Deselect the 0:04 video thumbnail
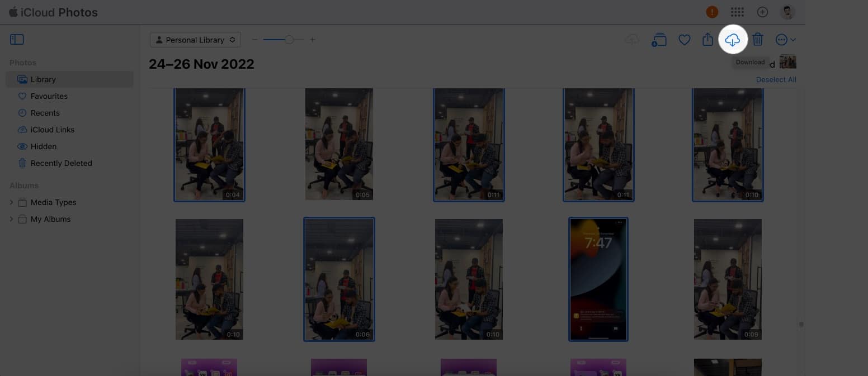This screenshot has width=868, height=376. click(x=209, y=144)
